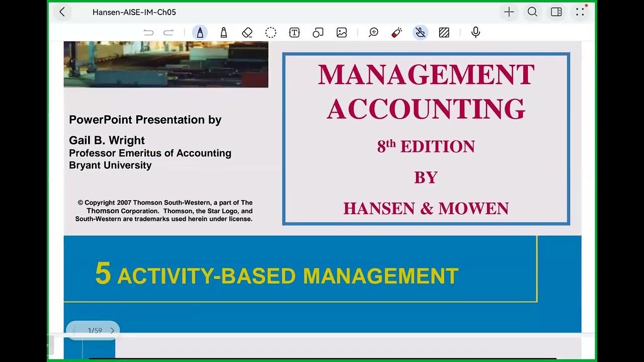644x362 pixels.
Task: Insert a text box
Action: (294, 33)
